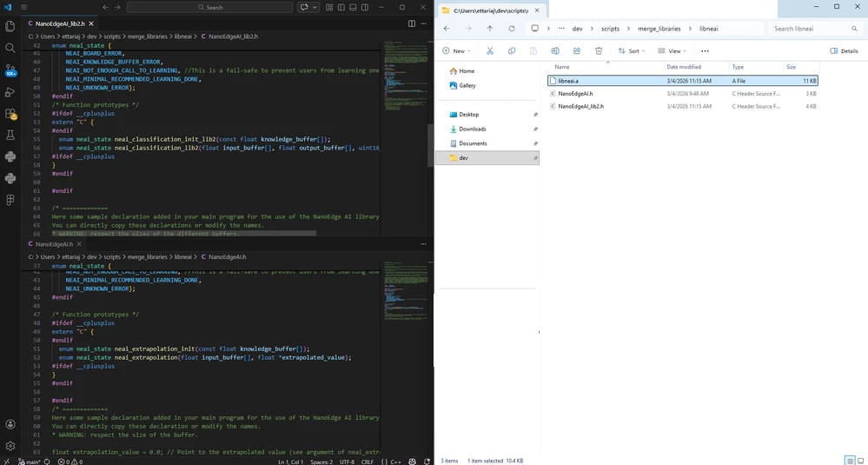868x465 pixels.
Task: Click merge_libraries in upper editor breadcrumb
Action: pos(147,36)
